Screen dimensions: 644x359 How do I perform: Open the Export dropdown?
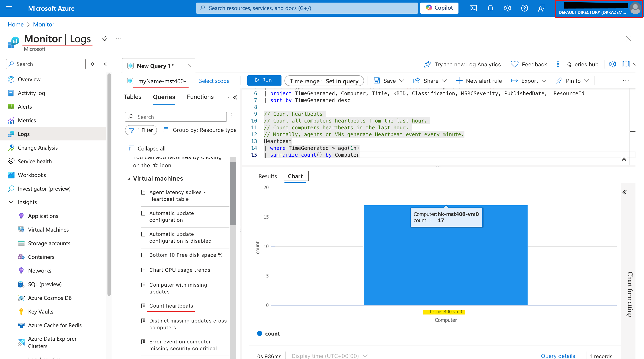click(x=528, y=80)
